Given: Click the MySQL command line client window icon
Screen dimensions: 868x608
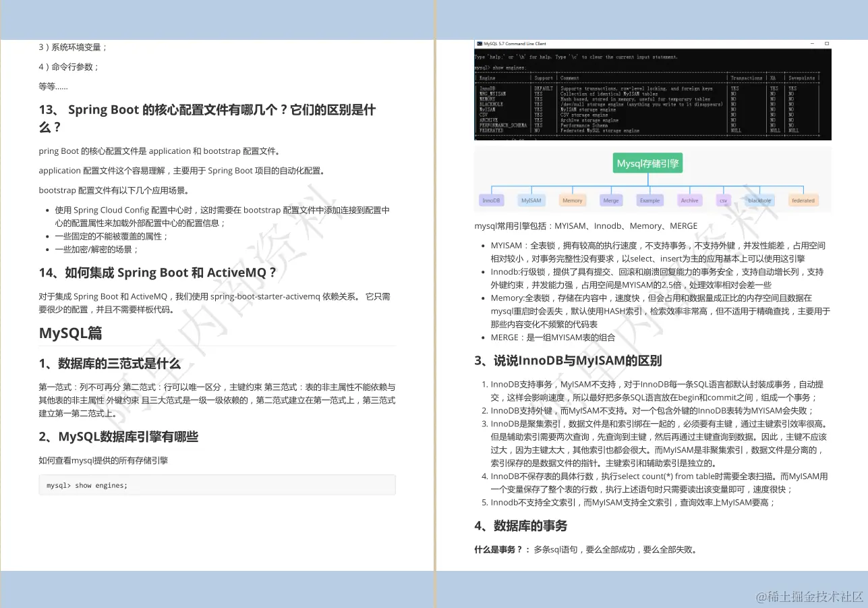Looking at the screenshot, I should [479, 43].
